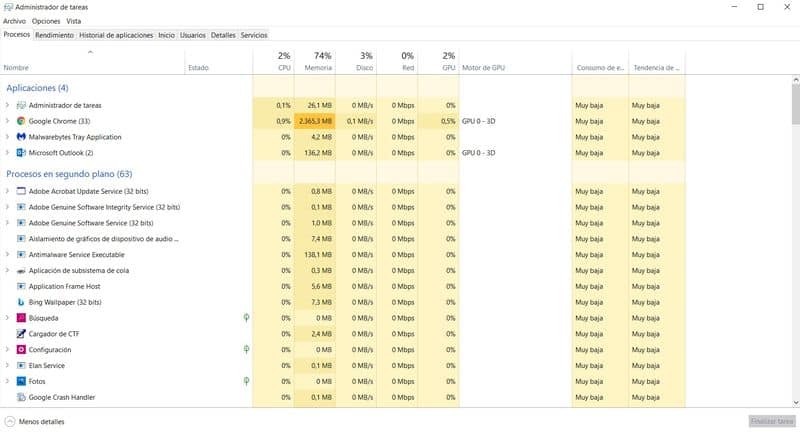Sort by the Red column header
The width and height of the screenshot is (800, 435).
(397, 61)
